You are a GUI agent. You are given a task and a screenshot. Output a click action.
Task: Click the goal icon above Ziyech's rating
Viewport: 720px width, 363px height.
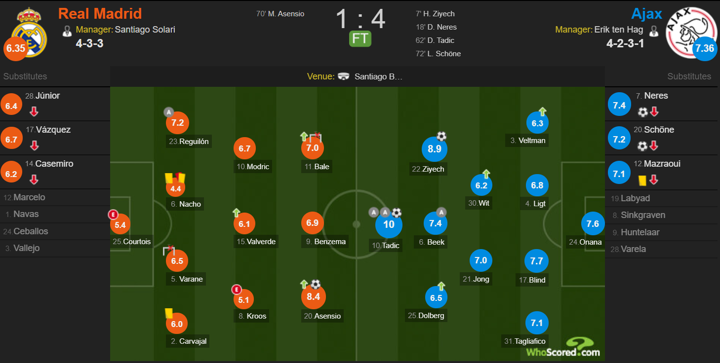tap(441, 136)
